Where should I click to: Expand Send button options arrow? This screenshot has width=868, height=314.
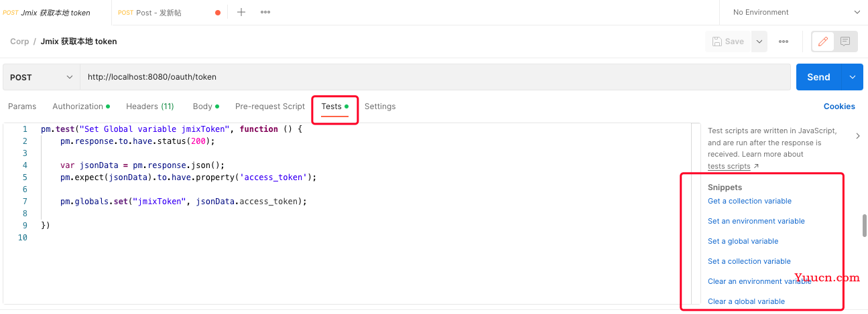pos(852,77)
